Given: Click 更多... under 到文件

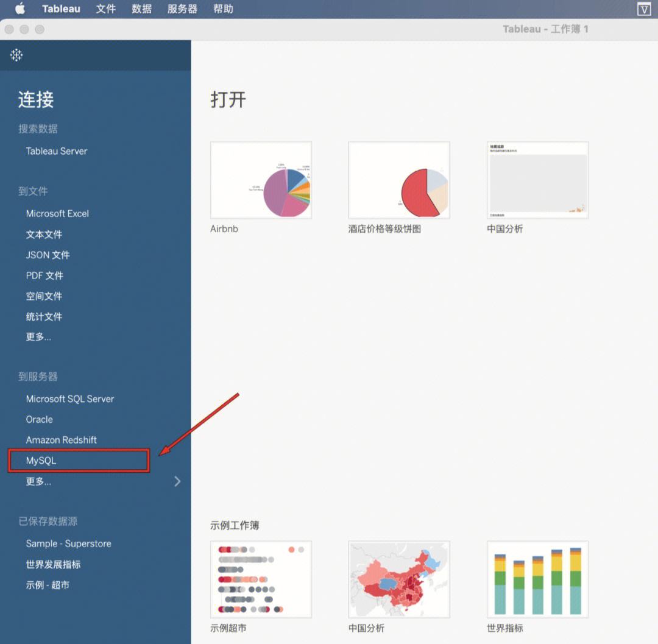Looking at the screenshot, I should (38, 336).
